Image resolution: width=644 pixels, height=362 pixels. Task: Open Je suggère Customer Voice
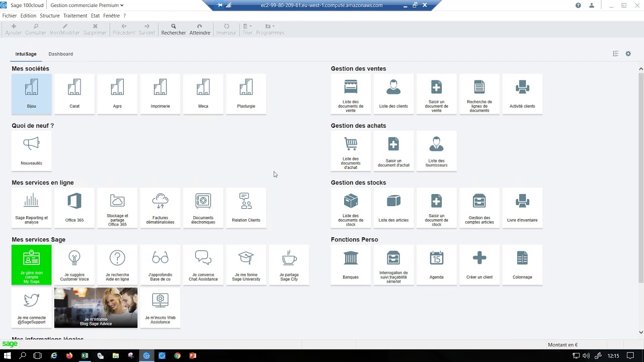coord(74,265)
